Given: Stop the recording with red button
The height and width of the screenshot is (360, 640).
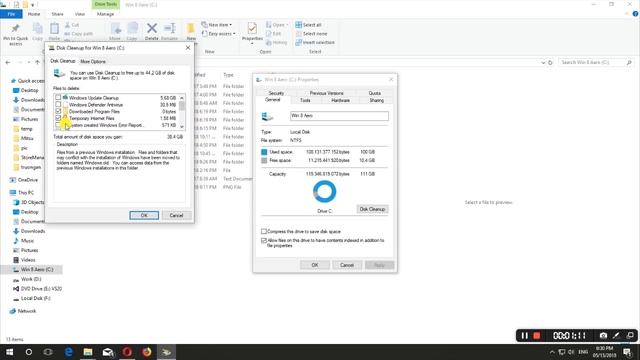Looking at the screenshot, I should pos(537,336).
